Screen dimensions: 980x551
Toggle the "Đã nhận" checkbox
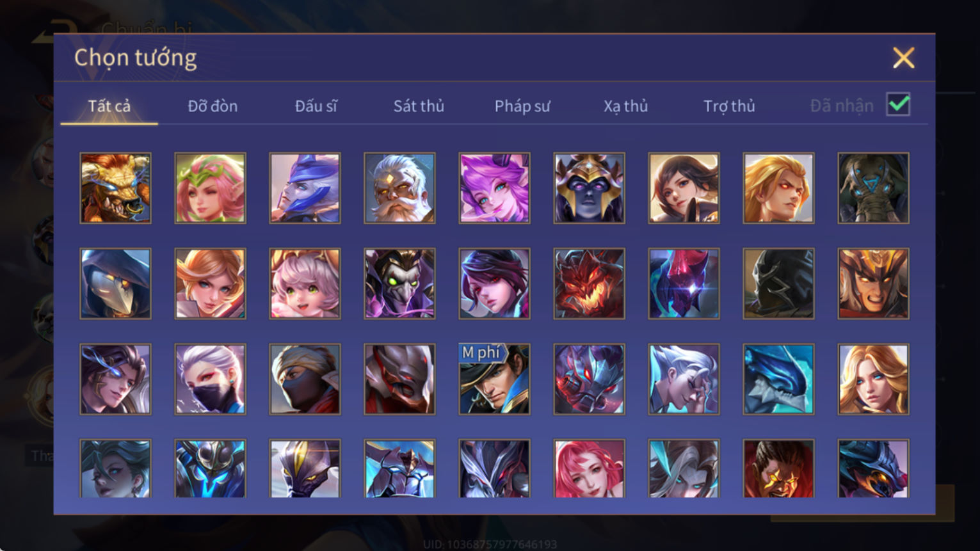pyautogui.click(x=898, y=104)
